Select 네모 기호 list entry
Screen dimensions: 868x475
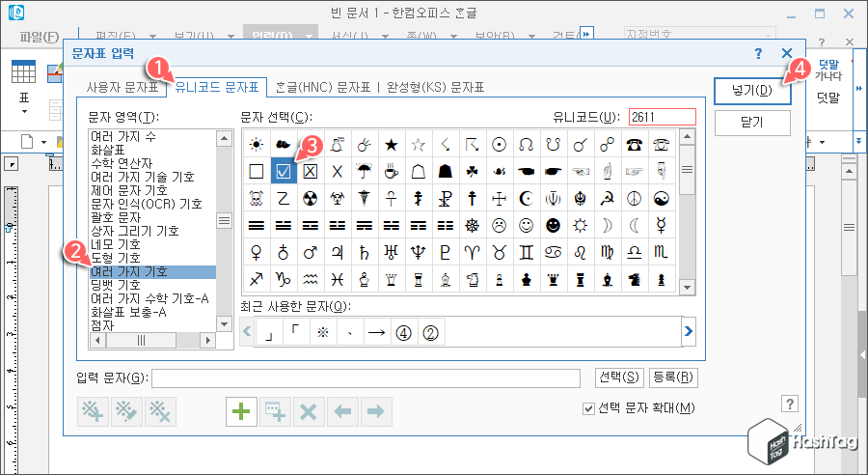point(152,244)
